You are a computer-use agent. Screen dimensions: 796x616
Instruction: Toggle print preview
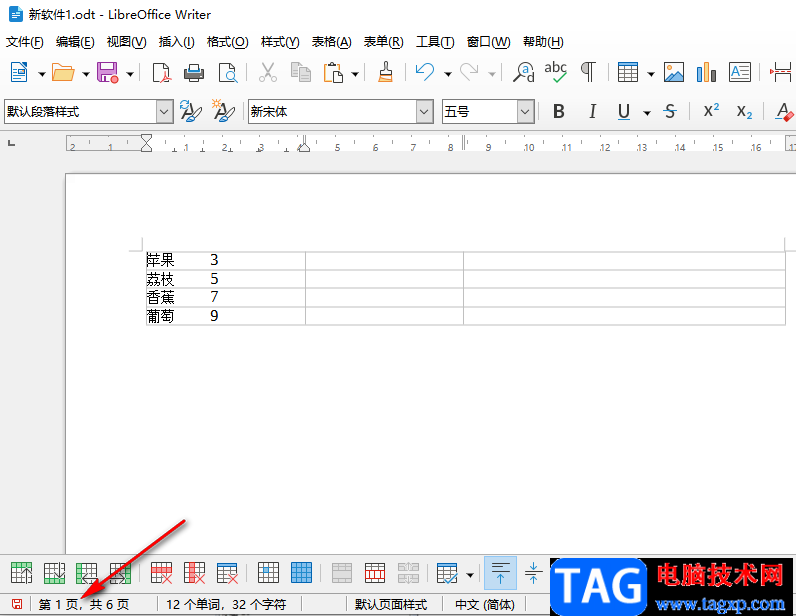(227, 73)
